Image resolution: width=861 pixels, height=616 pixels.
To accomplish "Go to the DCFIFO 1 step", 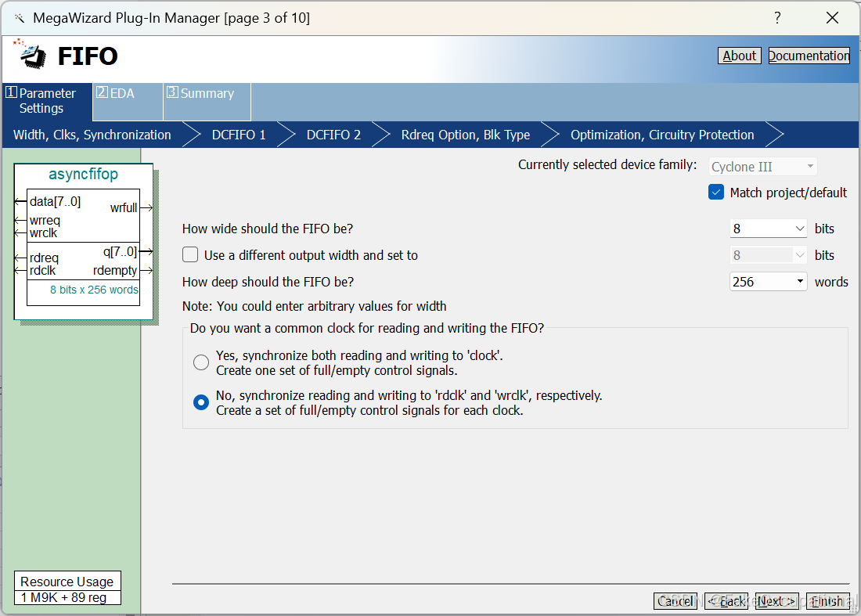I will pos(238,135).
